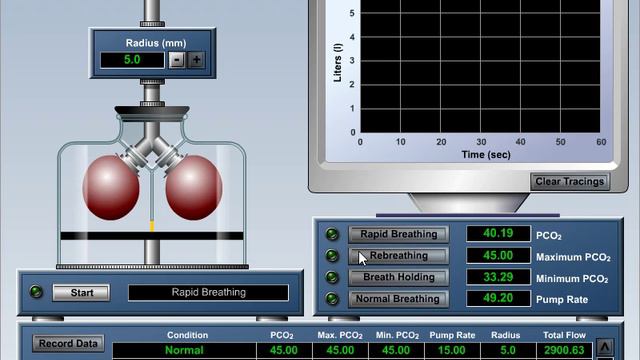The image size is (640, 360).
Task: Decrease radius with the minus button
Action: [x=177, y=60]
